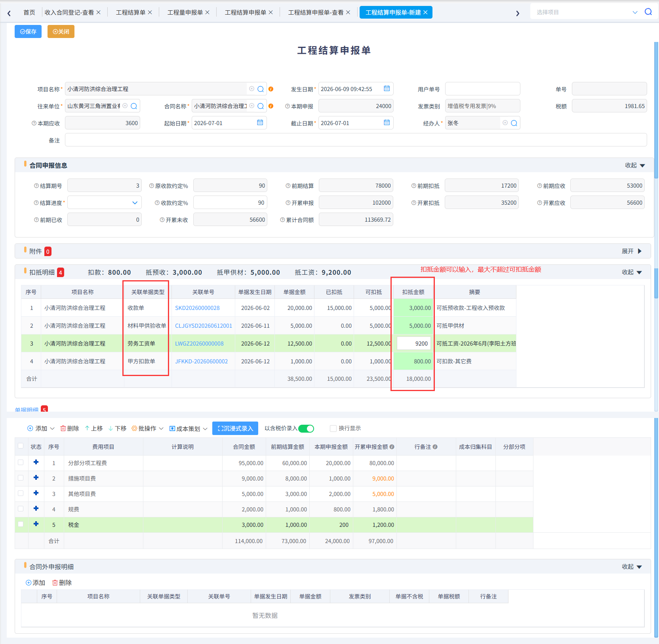
Task: Expand the 附件 section
Action: coord(632,251)
